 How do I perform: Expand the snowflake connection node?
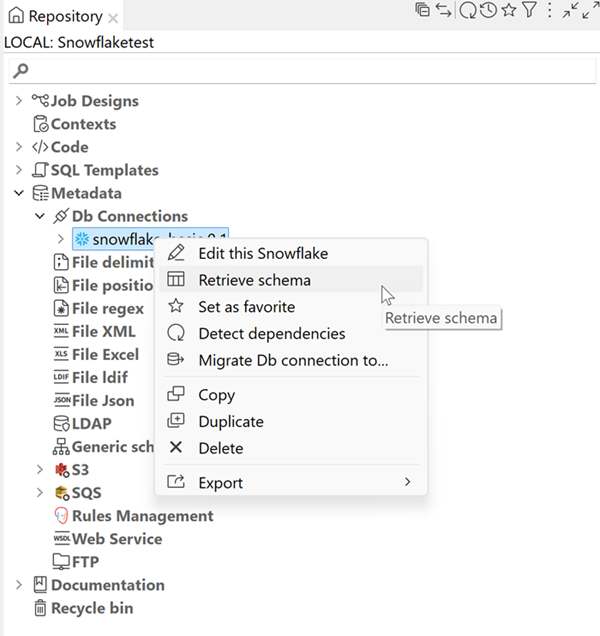(61, 239)
